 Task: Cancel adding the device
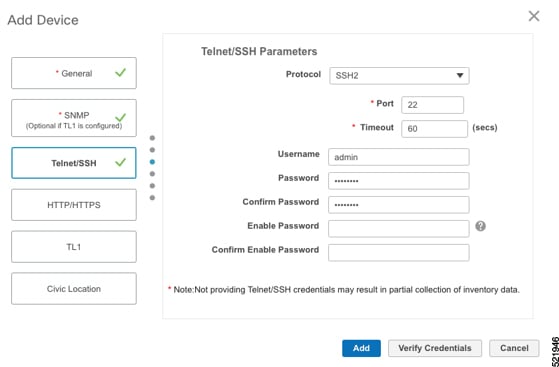(x=514, y=348)
